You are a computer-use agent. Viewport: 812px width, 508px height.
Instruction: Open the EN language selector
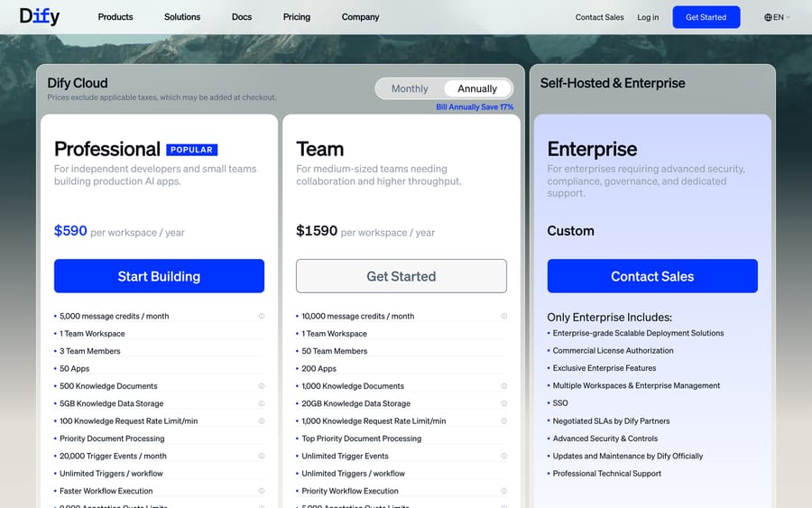point(778,17)
